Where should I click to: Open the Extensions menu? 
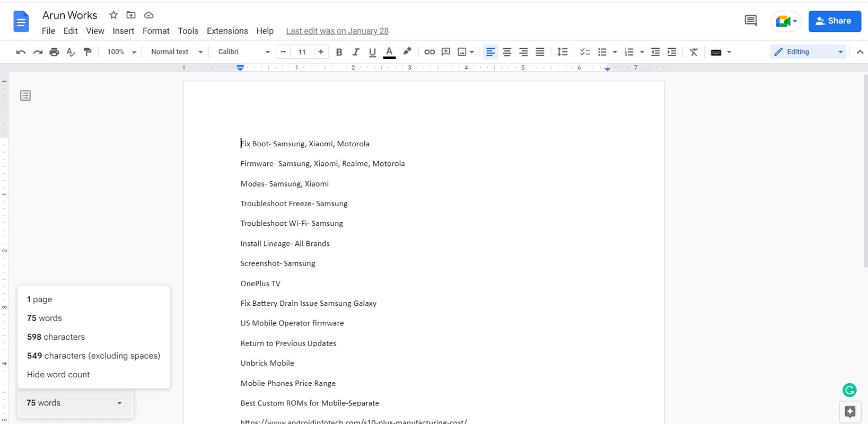tap(227, 31)
